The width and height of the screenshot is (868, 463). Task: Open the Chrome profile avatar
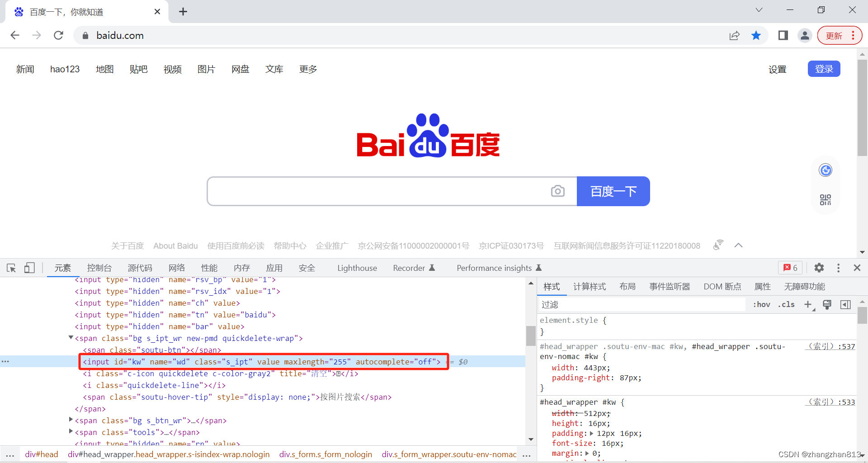[x=805, y=35]
